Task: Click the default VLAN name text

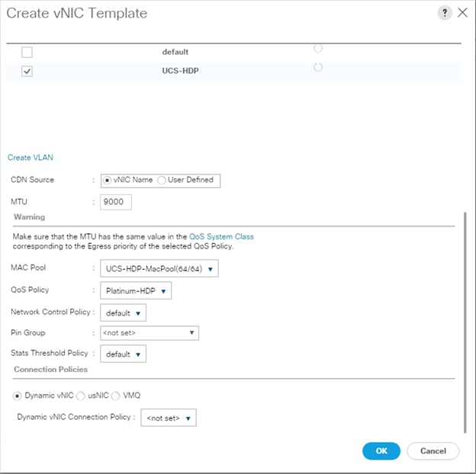Action: pos(175,52)
